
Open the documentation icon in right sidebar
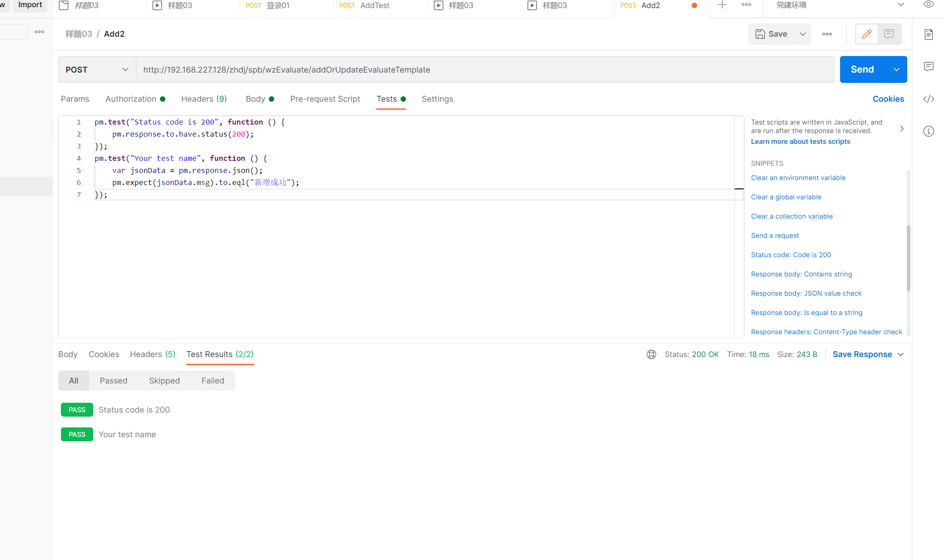[929, 34]
